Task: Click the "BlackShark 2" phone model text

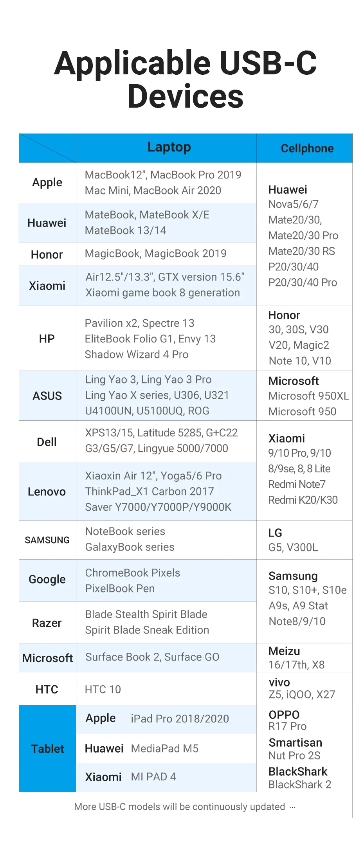Action: point(300,784)
